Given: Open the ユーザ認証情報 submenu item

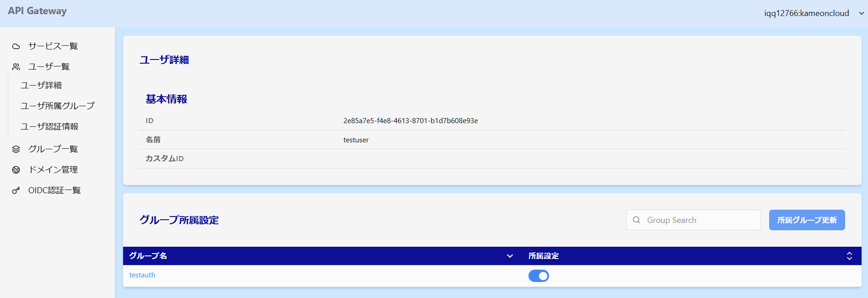Looking at the screenshot, I should coord(49,126).
